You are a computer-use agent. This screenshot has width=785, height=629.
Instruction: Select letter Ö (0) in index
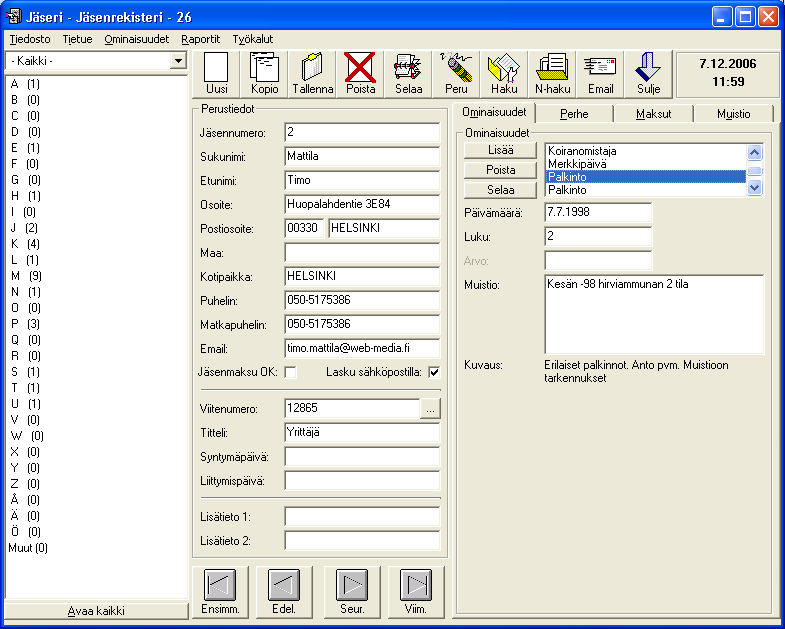coord(26,532)
